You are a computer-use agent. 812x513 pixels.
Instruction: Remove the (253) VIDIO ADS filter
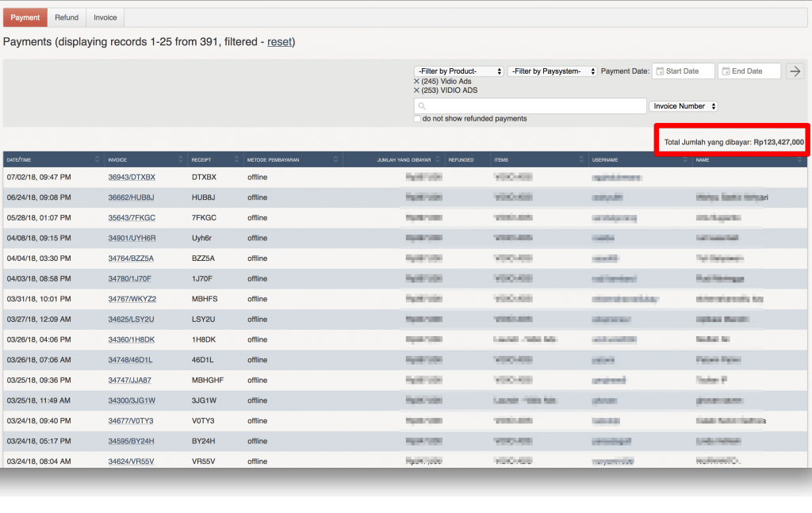[x=417, y=90]
